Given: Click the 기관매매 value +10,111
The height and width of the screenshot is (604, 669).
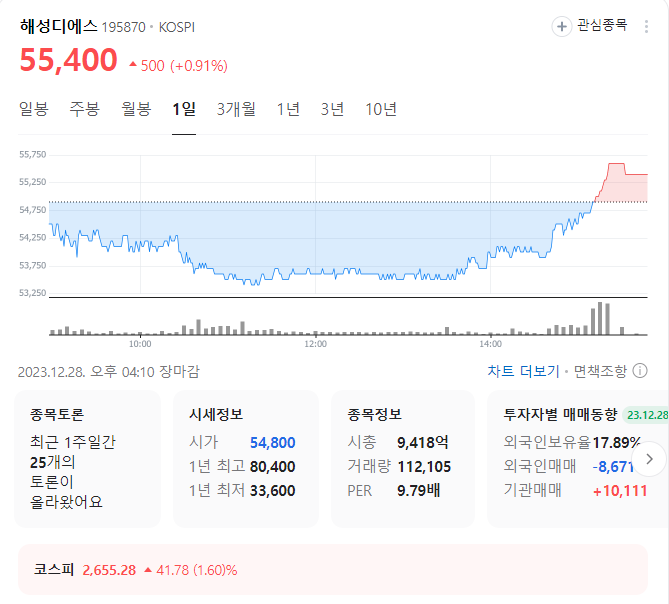Looking at the screenshot, I should (x=620, y=491).
